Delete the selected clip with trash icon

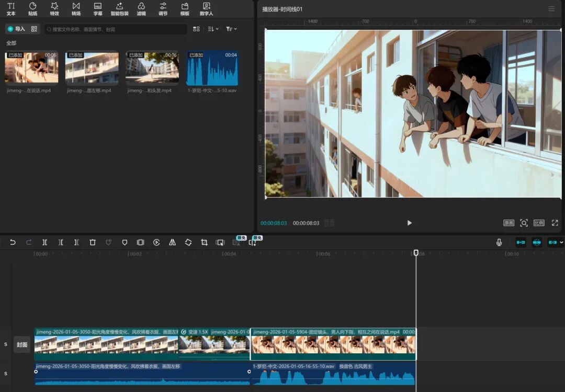(93, 243)
